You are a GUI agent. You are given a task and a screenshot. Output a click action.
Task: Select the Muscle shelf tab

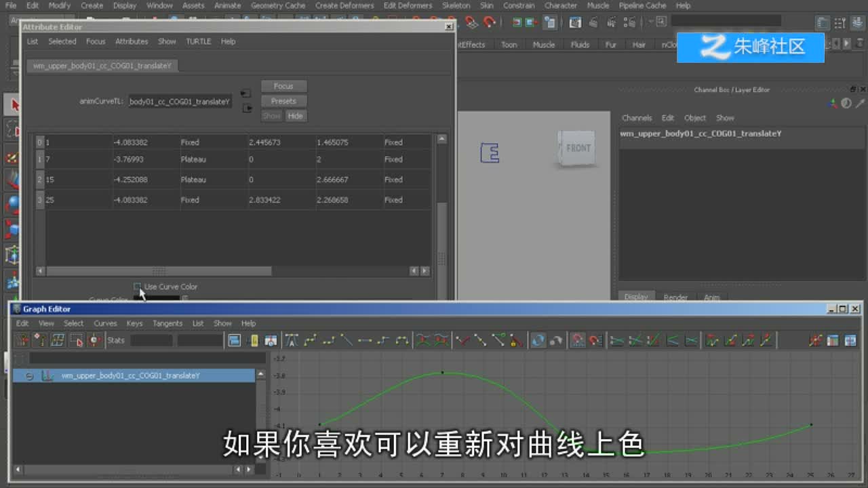[x=544, y=45]
